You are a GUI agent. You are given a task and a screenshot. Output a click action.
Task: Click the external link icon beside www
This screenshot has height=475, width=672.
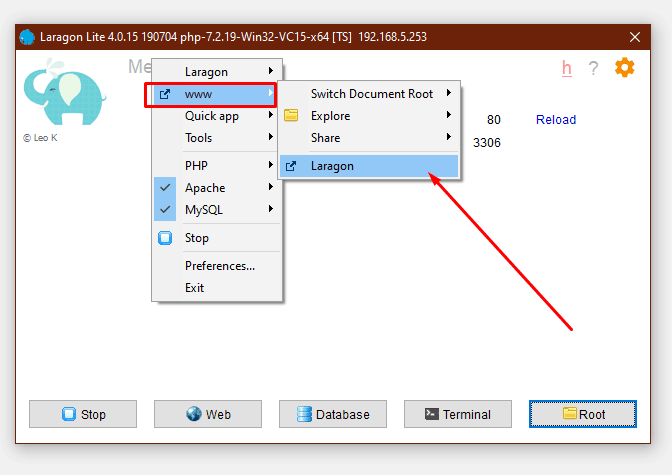(x=165, y=94)
